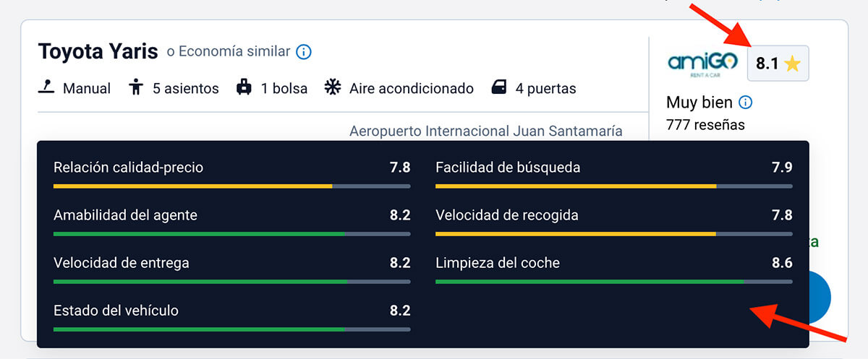Image resolution: width=868 pixels, height=359 pixels.
Task: Click the air conditioning snowflake icon
Action: point(332,87)
